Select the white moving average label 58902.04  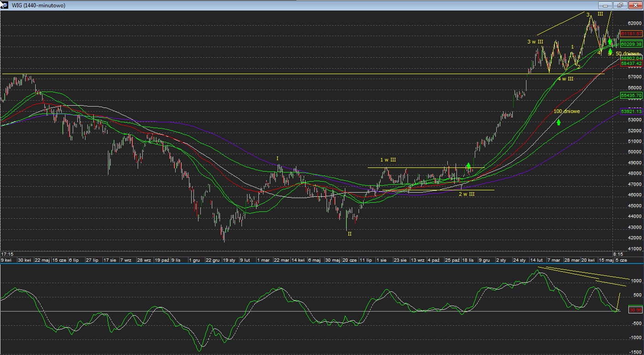click(631, 59)
